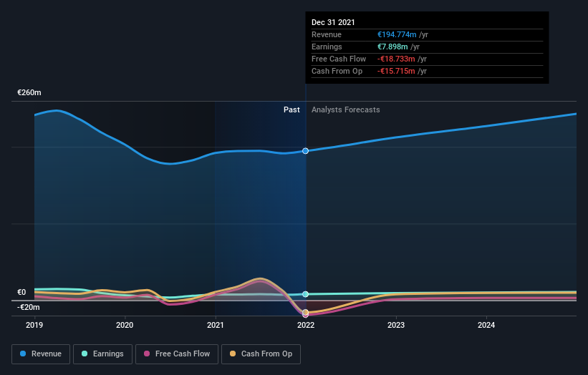Click the €0 y-axis label
588x375 pixels.
pos(21,292)
